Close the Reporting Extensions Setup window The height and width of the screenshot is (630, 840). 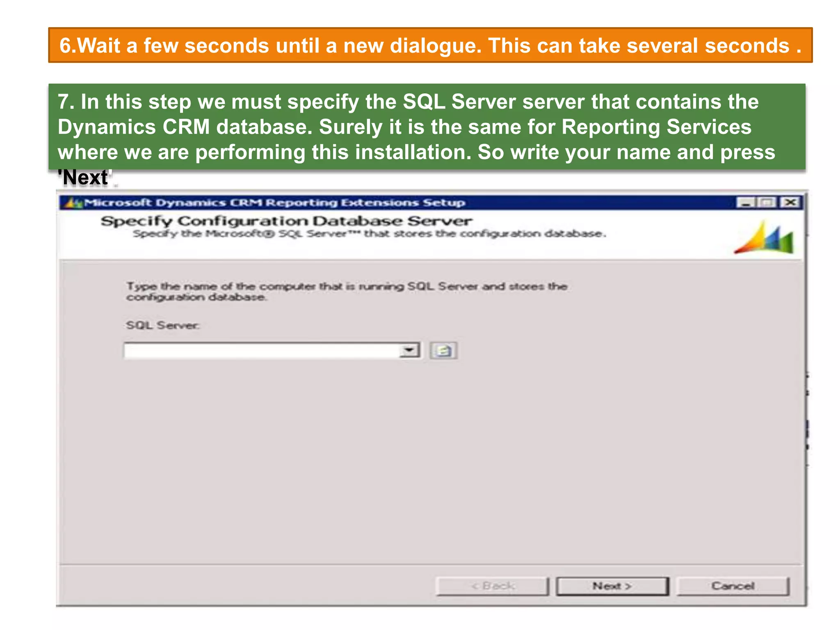coord(790,202)
